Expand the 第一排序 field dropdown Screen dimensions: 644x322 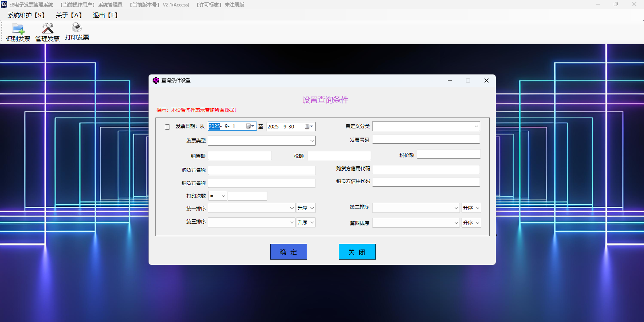[x=292, y=208]
